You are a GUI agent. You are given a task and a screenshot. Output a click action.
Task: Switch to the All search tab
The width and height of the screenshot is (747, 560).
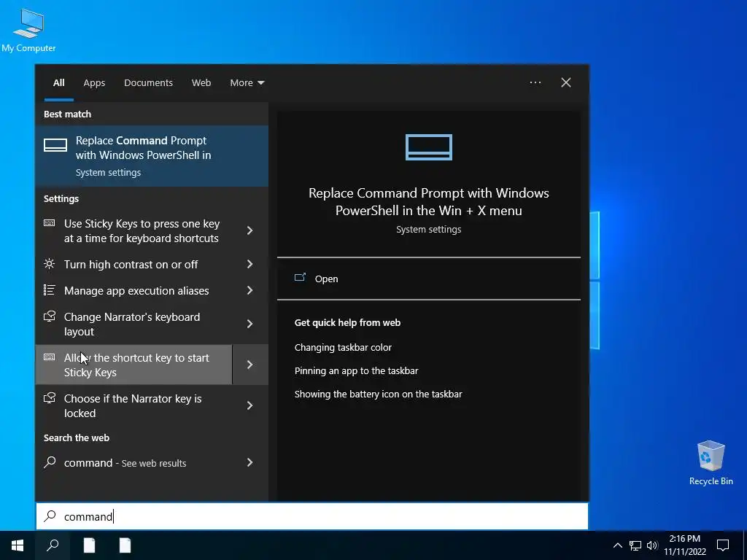(58, 83)
